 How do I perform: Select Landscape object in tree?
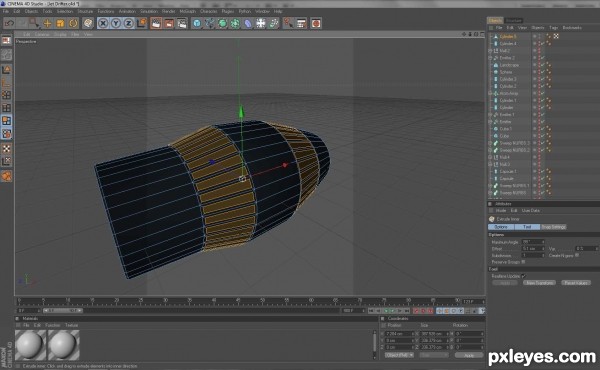click(x=509, y=65)
